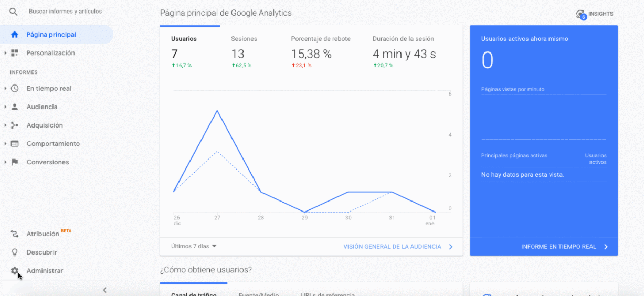Collapse the sidebar with the chevron
The width and height of the screenshot is (644, 296).
(104, 290)
